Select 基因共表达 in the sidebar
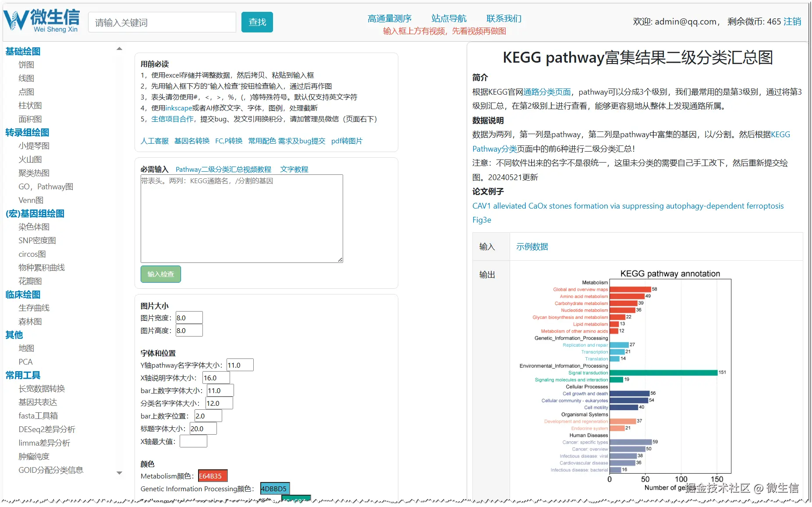This screenshot has width=812, height=507. 38,402
